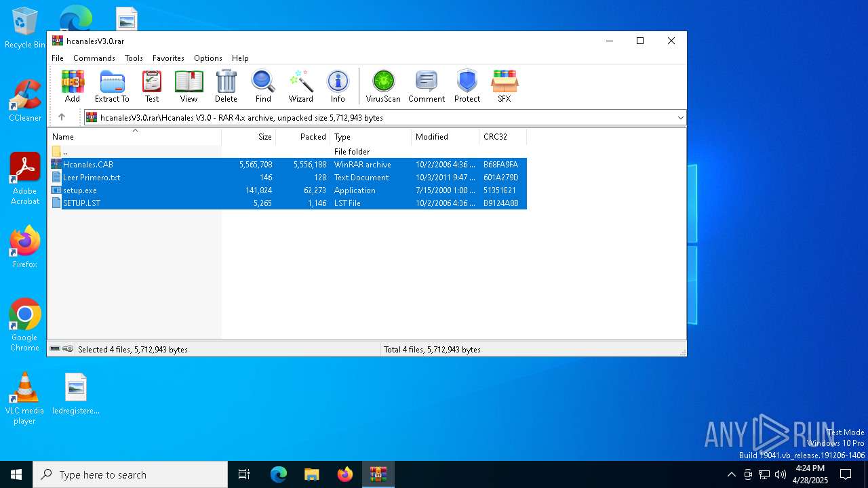Click the SETUP.LST type 'LST File'

coord(347,203)
